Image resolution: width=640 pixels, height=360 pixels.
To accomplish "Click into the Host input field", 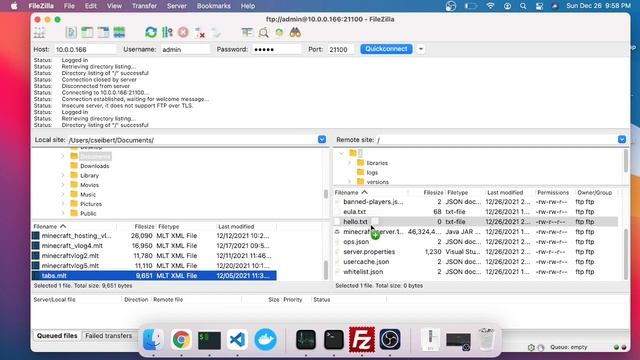I will click(x=85, y=49).
